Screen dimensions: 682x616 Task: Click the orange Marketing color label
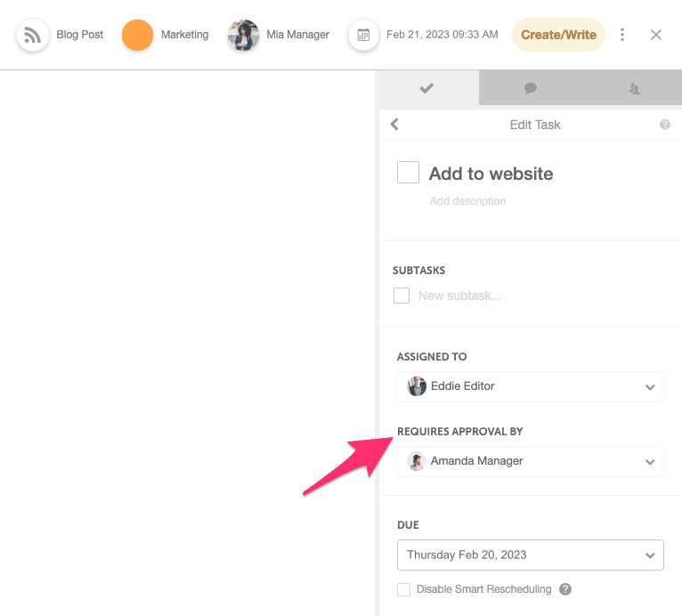(x=137, y=36)
